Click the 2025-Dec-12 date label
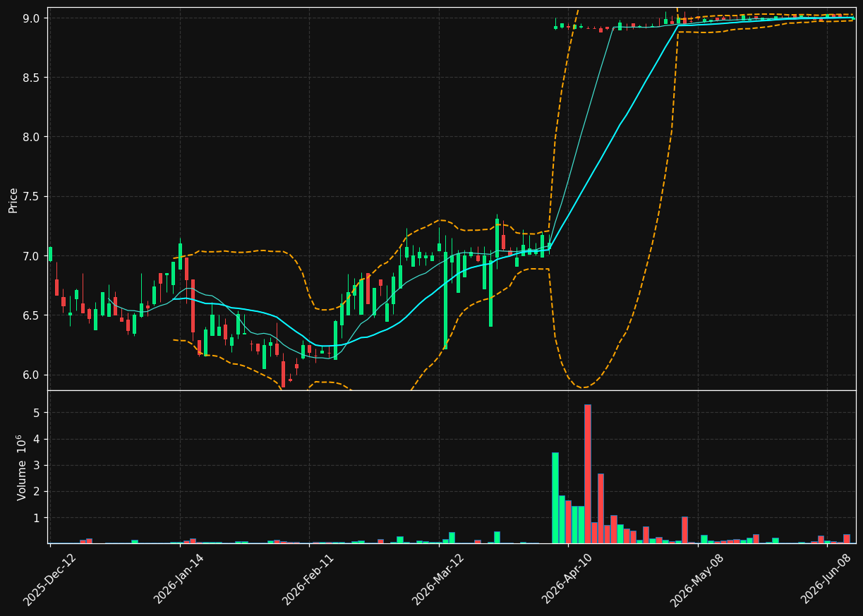Screen dimensions: 863x616 tap(49, 579)
